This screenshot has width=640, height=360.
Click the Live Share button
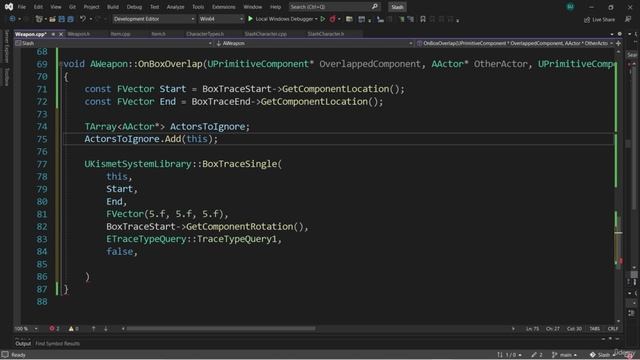coord(599,19)
